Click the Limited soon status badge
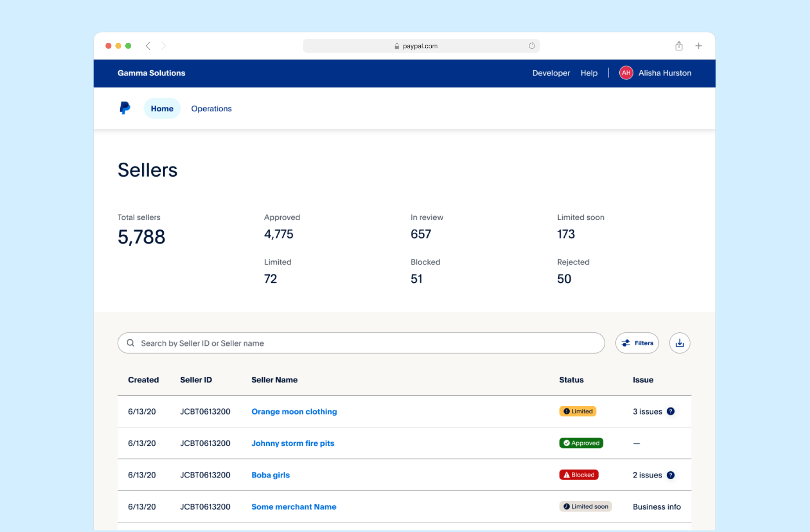This screenshot has width=810, height=532. click(x=586, y=506)
